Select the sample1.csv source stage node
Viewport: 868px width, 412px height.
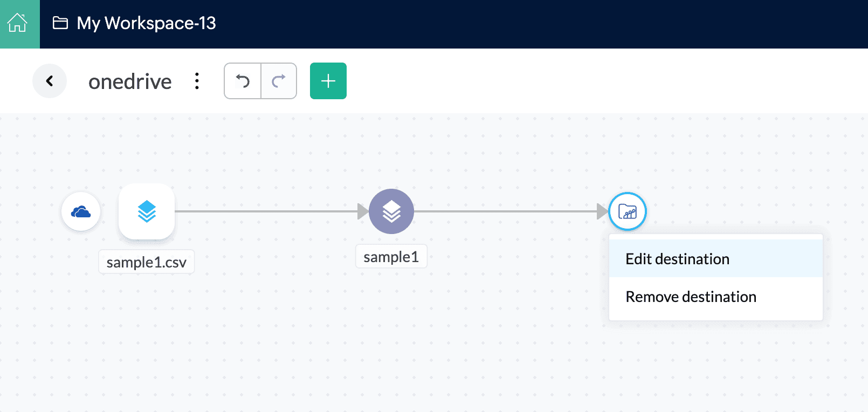[147, 211]
